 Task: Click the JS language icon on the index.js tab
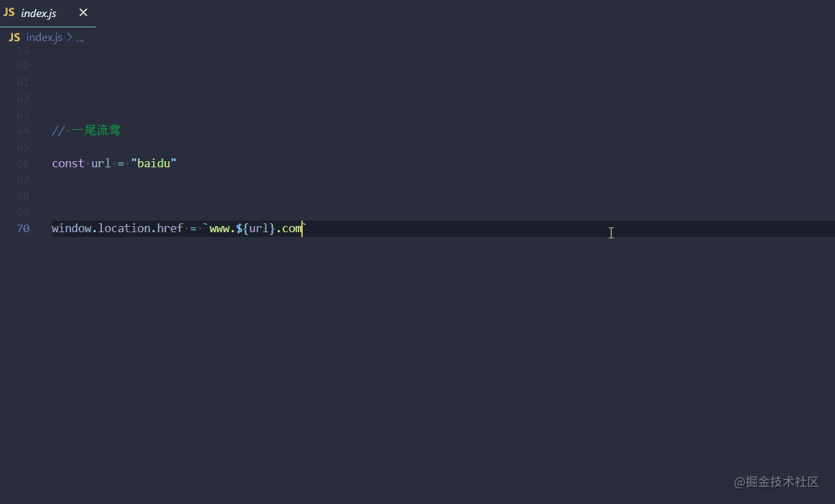click(x=10, y=12)
